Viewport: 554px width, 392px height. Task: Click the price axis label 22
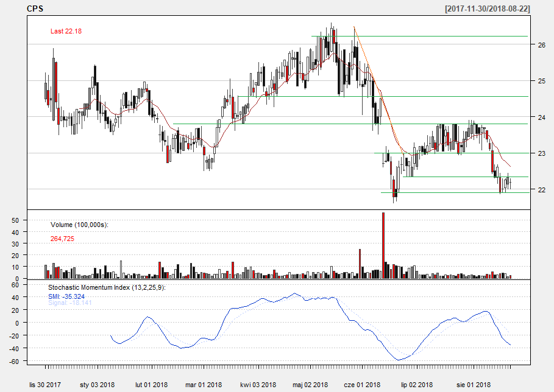[x=542, y=189]
